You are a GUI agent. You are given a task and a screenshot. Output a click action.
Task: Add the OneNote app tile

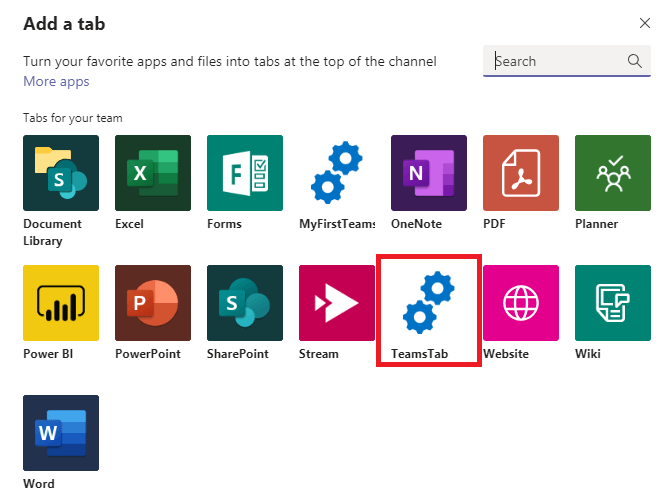pyautogui.click(x=429, y=173)
